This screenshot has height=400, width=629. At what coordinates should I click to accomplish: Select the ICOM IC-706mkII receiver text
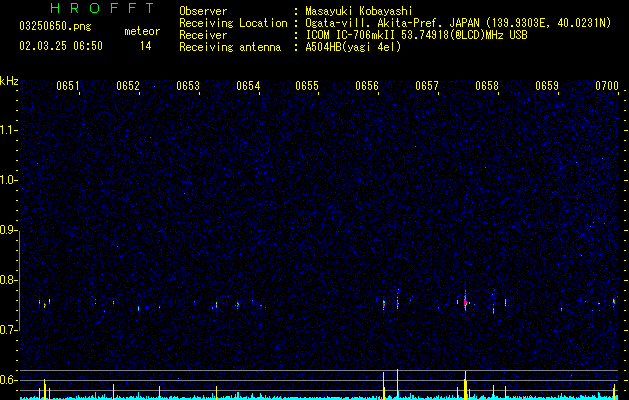coord(416,35)
